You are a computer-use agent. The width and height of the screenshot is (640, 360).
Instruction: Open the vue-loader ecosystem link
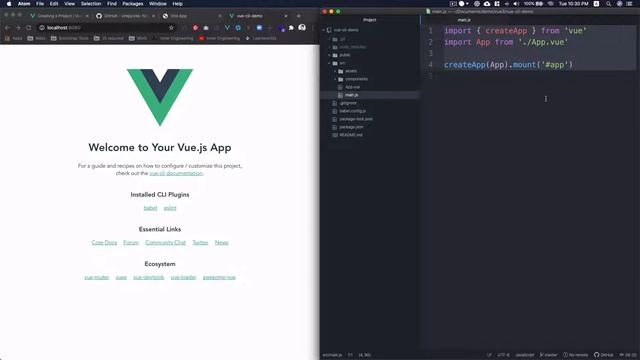pos(183,278)
